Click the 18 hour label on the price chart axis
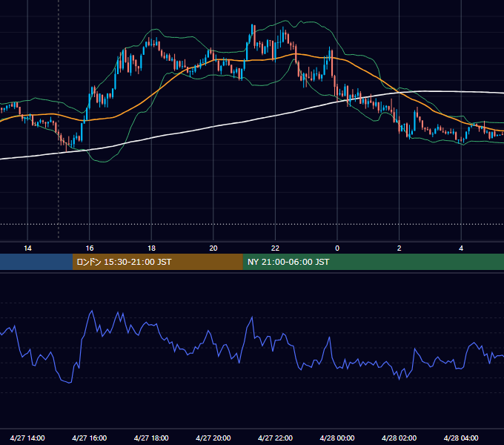This screenshot has height=445, width=504. coord(151,248)
